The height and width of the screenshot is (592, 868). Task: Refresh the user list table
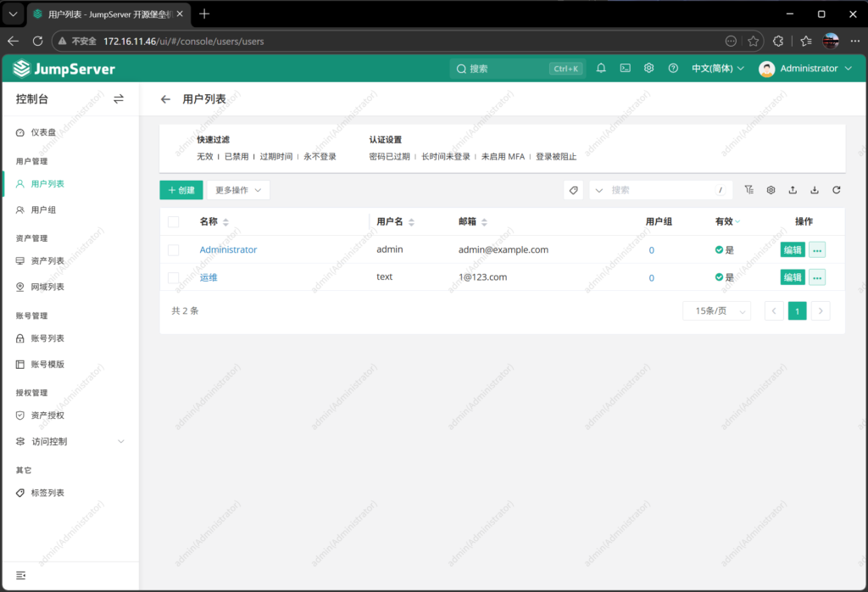(x=837, y=191)
